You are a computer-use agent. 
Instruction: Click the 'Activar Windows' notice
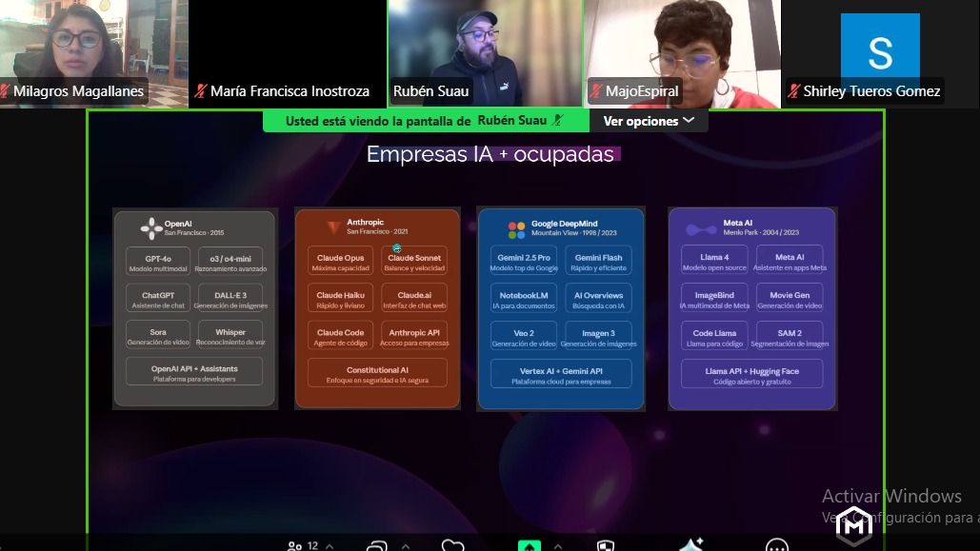click(891, 496)
